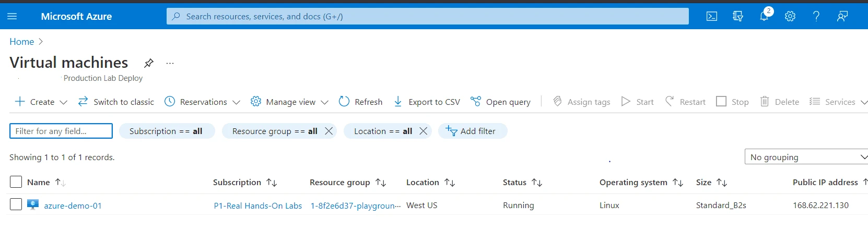Expand the Reservations dropdown chevron
This screenshot has width=868, height=230.
coord(236,102)
